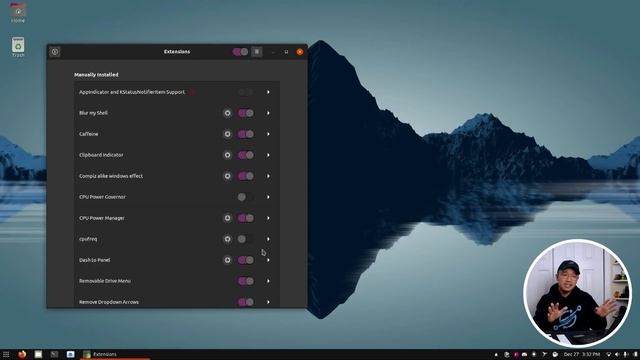
Task: Show hidden tray icons arrow
Action: (x=496, y=355)
